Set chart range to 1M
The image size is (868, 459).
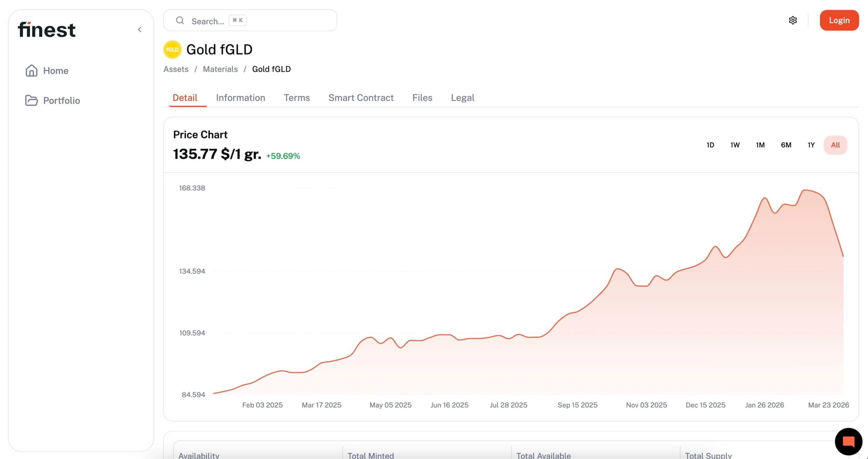[760, 145]
